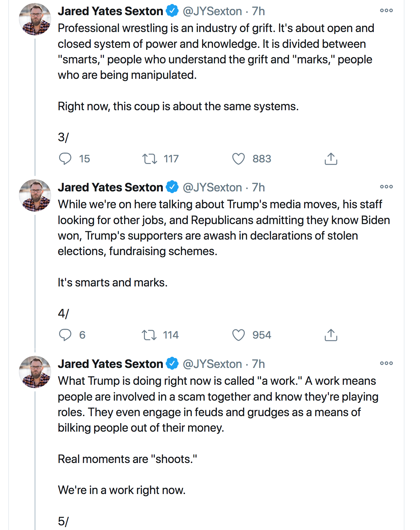
Task: Reply to tweet 4/ with 6 replies
Action: [x=65, y=335]
